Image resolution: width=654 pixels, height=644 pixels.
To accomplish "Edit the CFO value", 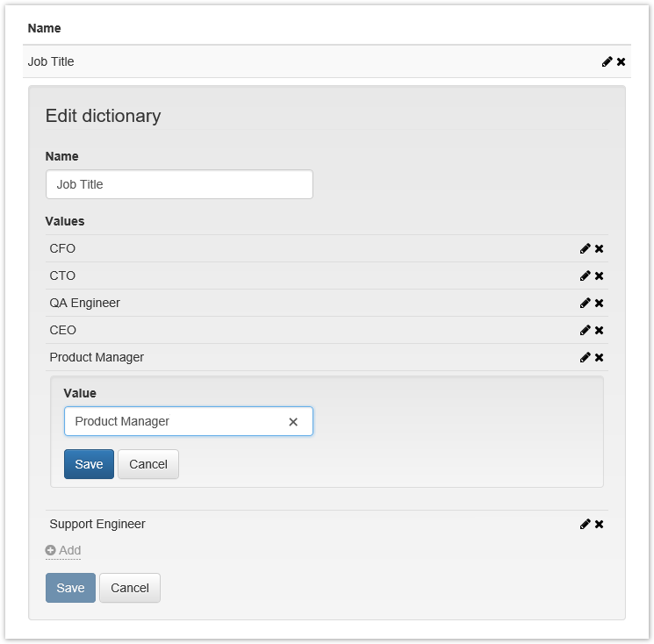I will click(x=585, y=248).
